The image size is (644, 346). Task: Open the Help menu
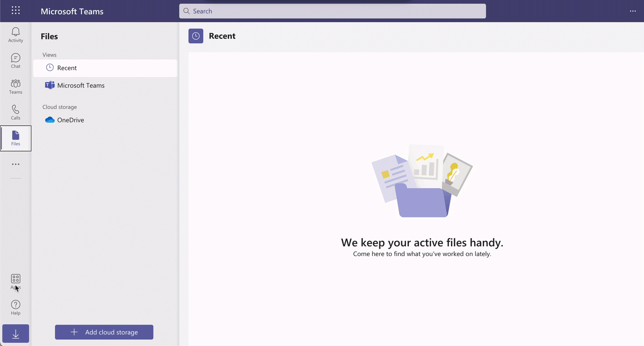16,308
